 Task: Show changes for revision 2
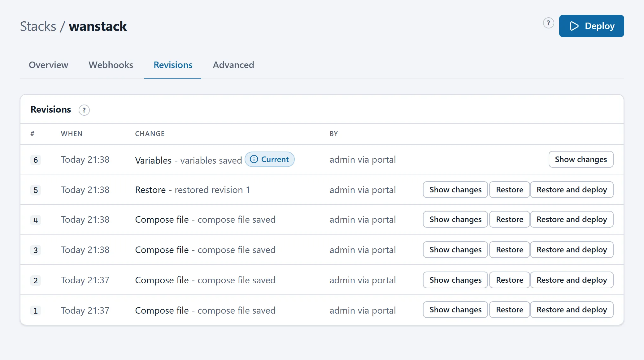click(455, 280)
